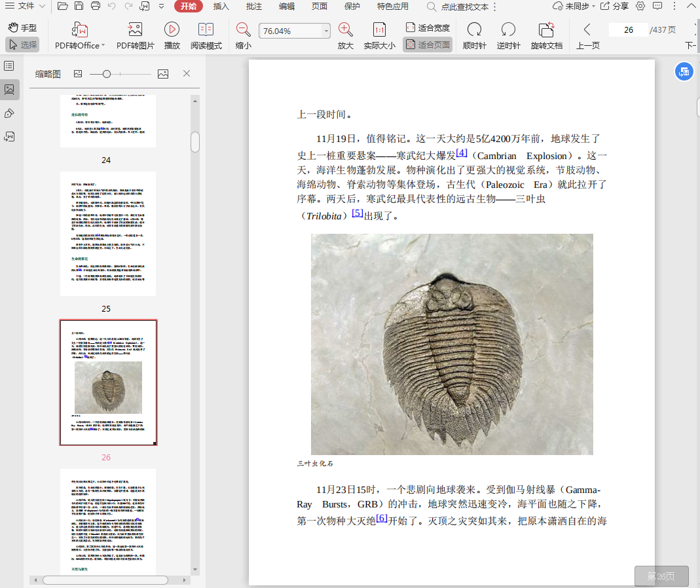700x588 pixels.
Task: Open the 文件 menu dropdown
Action: click(x=42, y=7)
